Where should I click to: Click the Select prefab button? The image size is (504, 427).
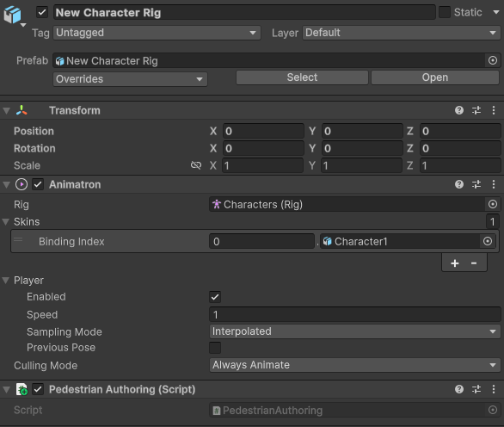tap(302, 77)
